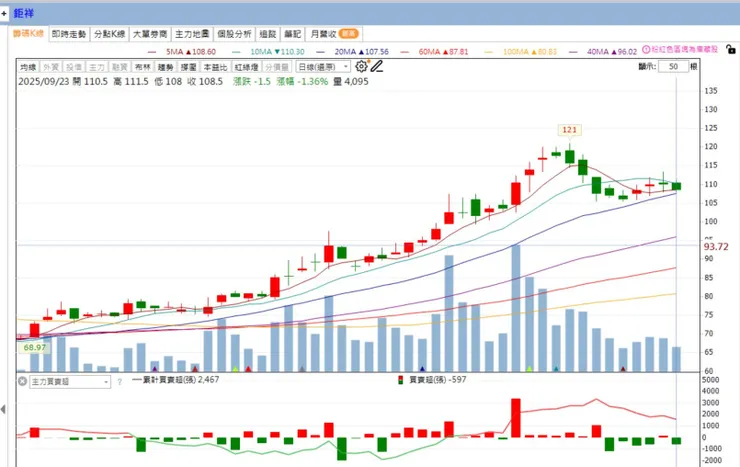Click the 買賣超(張) -597 legend text
Viewport: 740px width, 467px height.
[x=437, y=380]
